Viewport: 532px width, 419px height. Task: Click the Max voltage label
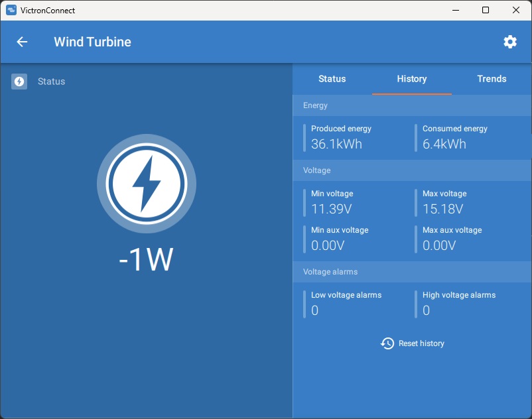(444, 194)
